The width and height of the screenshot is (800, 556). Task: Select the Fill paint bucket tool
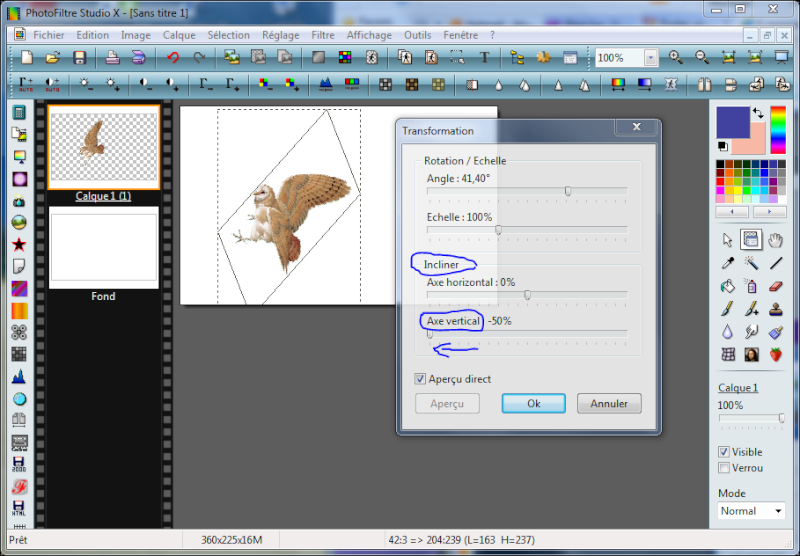[x=728, y=286]
